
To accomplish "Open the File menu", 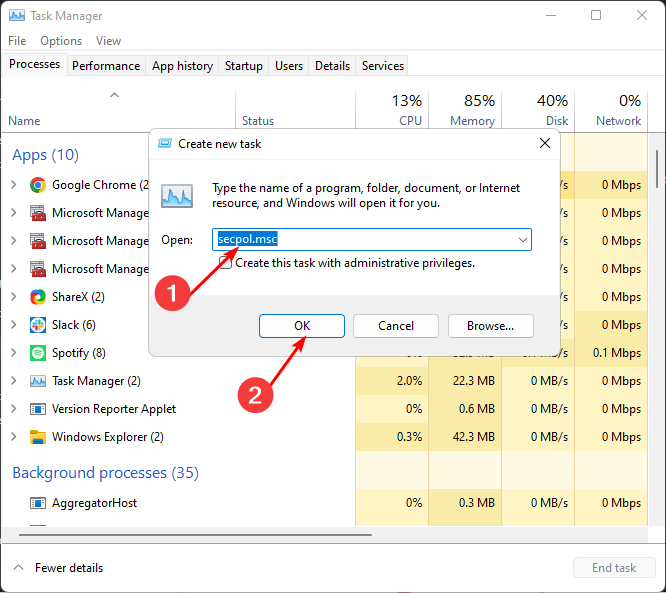I will pos(17,41).
